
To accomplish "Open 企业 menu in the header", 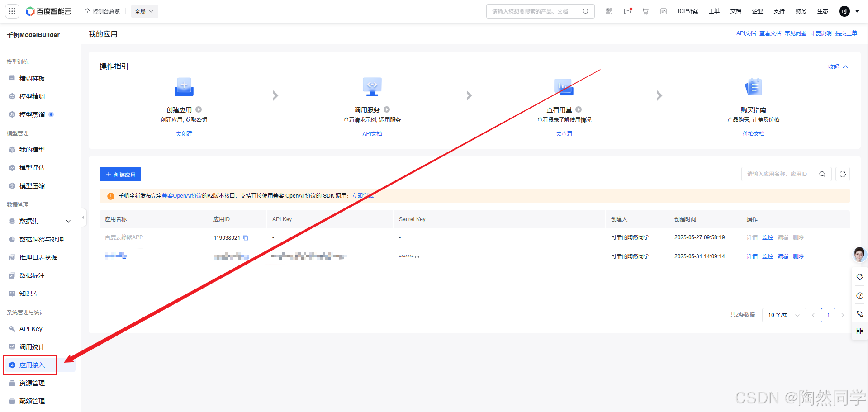I will tap(758, 11).
